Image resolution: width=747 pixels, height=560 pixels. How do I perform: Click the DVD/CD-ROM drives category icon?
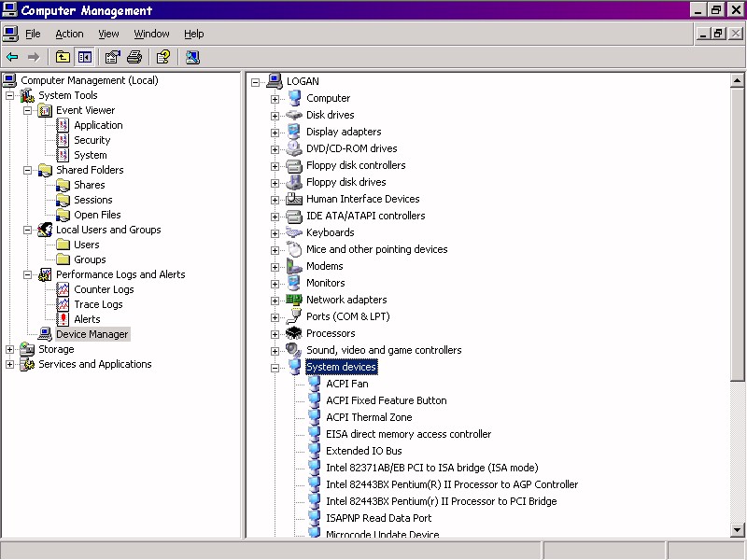click(294, 148)
